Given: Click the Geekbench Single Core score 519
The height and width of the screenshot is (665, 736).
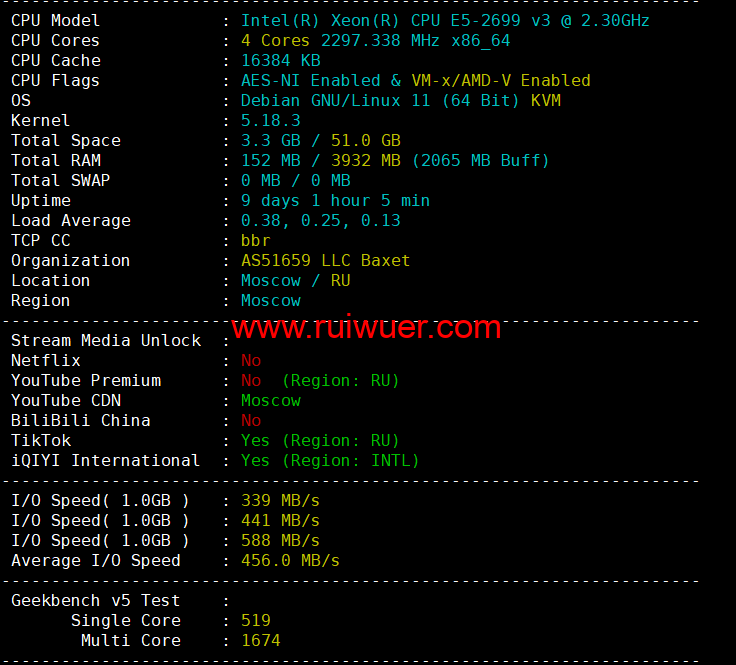Looking at the screenshot, I should 256,621.
